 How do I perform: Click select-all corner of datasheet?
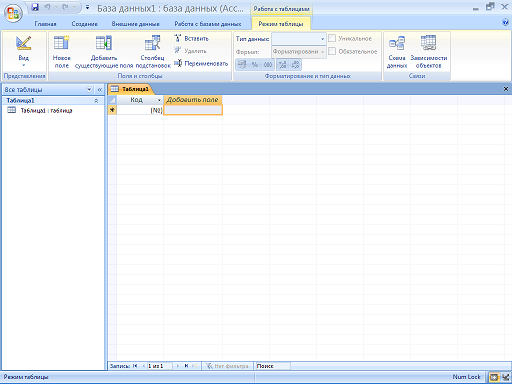point(112,100)
